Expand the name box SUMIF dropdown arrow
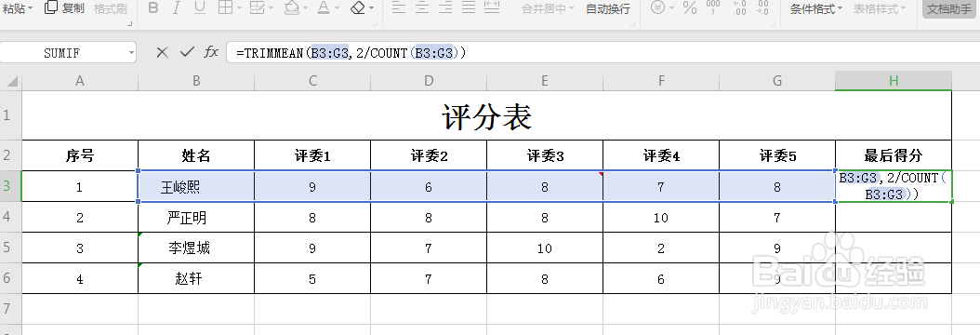This screenshot has height=335, width=980. pos(131,53)
